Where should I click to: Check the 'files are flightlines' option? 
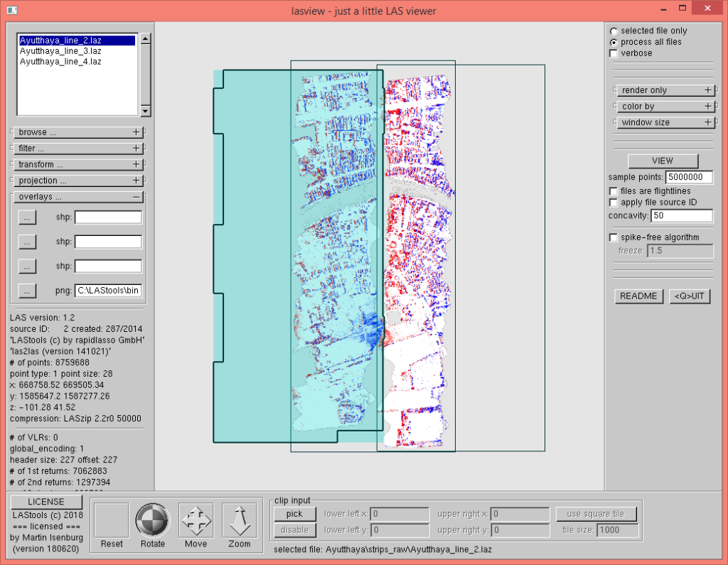coord(613,190)
